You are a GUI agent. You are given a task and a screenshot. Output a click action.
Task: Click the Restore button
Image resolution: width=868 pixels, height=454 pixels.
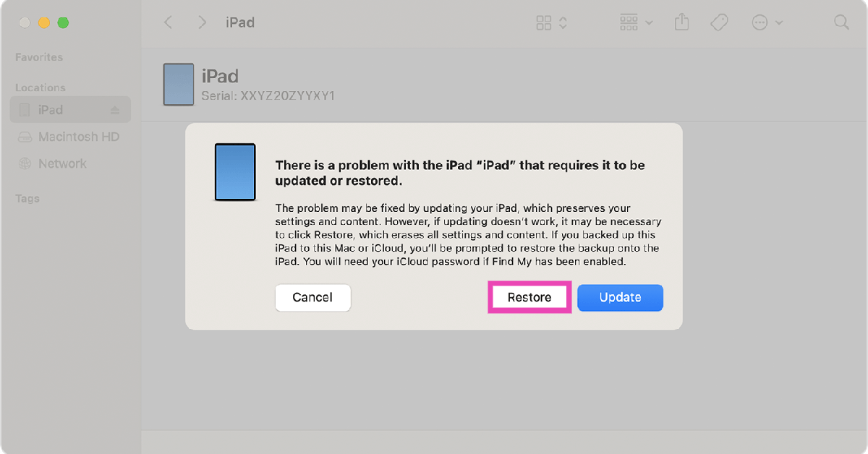tap(529, 297)
